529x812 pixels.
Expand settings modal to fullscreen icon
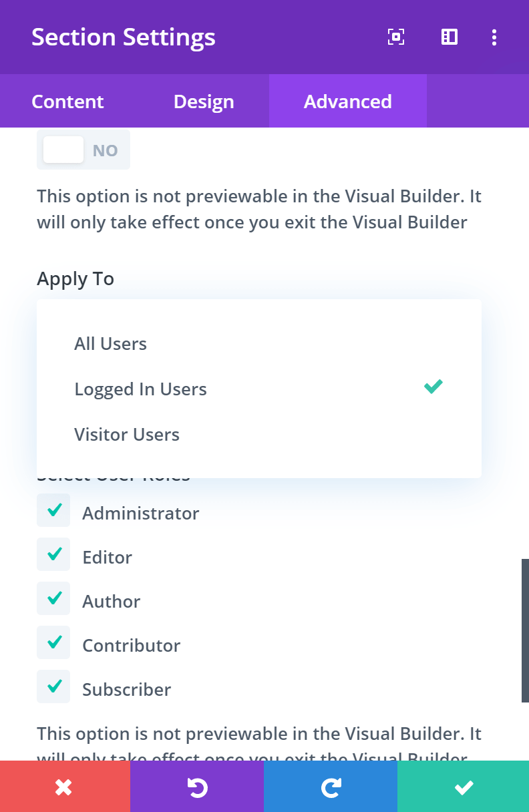(396, 37)
